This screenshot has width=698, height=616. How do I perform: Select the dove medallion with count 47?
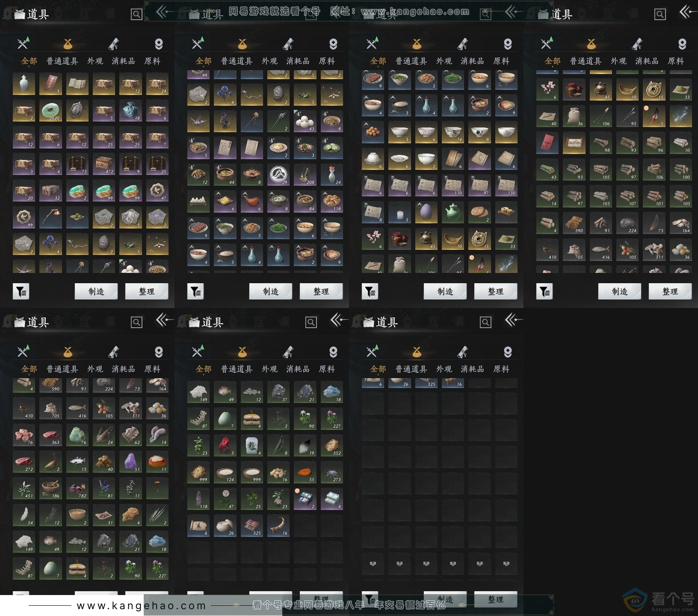pyautogui.click(x=157, y=191)
